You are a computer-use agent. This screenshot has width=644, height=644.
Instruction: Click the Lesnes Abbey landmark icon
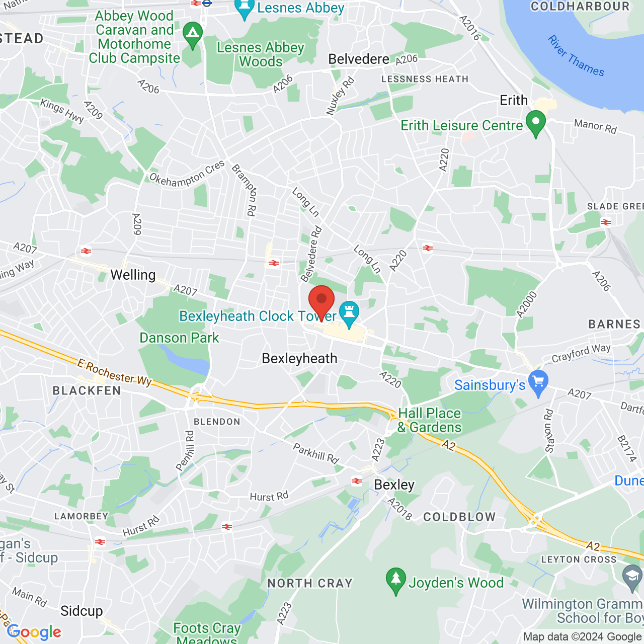point(245,8)
